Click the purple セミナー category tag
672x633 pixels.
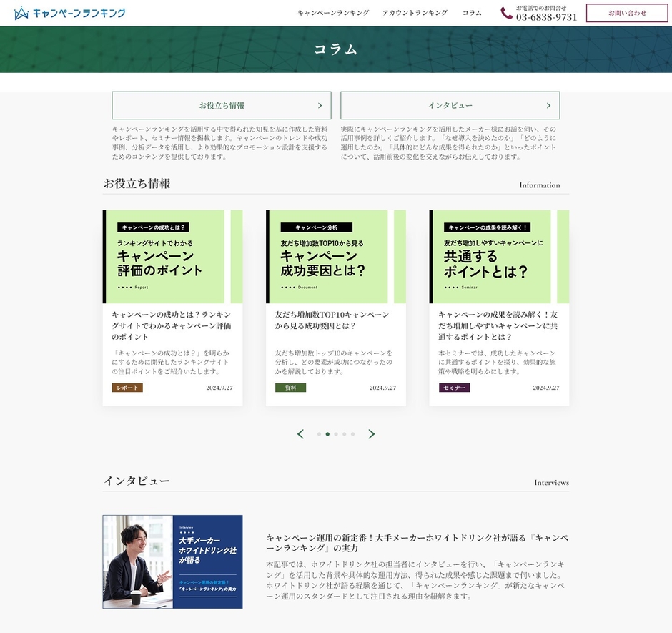[x=454, y=388]
